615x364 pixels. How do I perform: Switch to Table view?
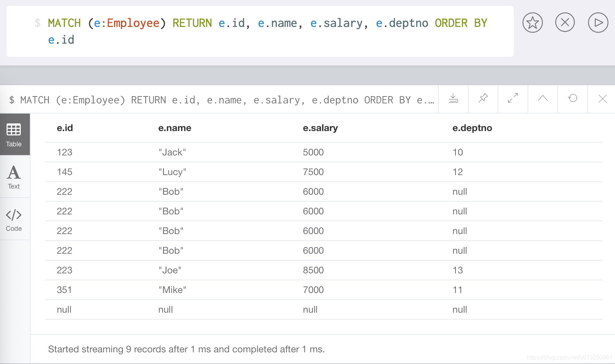click(x=14, y=135)
